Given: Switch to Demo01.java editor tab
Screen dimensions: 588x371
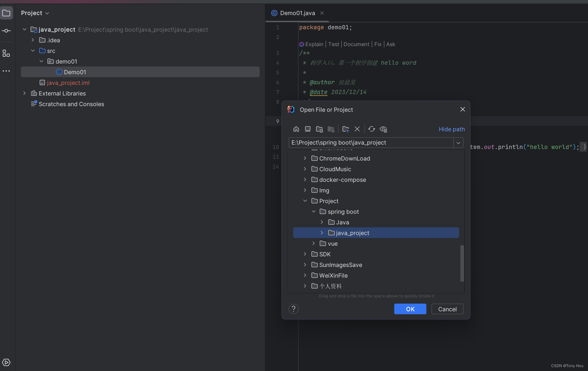Looking at the screenshot, I should pos(297,13).
